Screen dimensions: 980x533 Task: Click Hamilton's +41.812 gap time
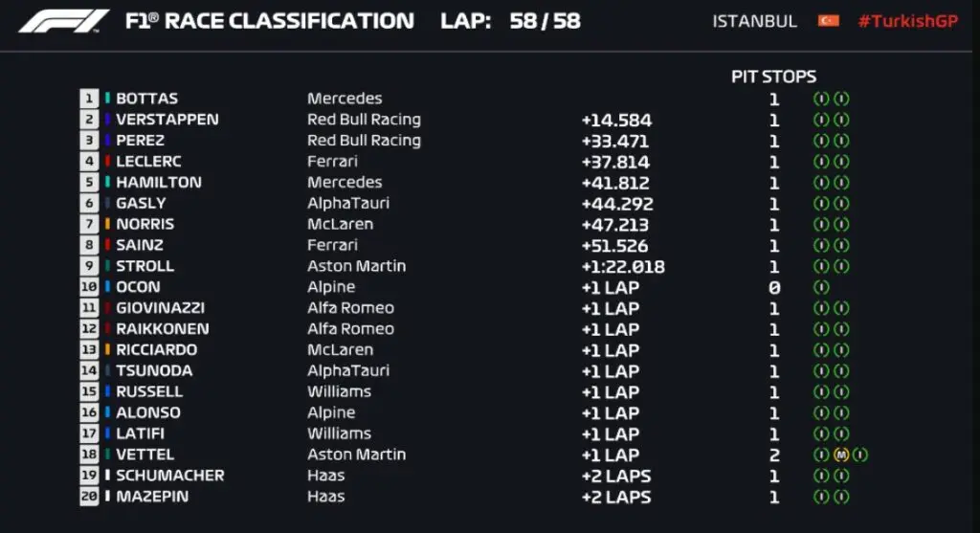[615, 183]
